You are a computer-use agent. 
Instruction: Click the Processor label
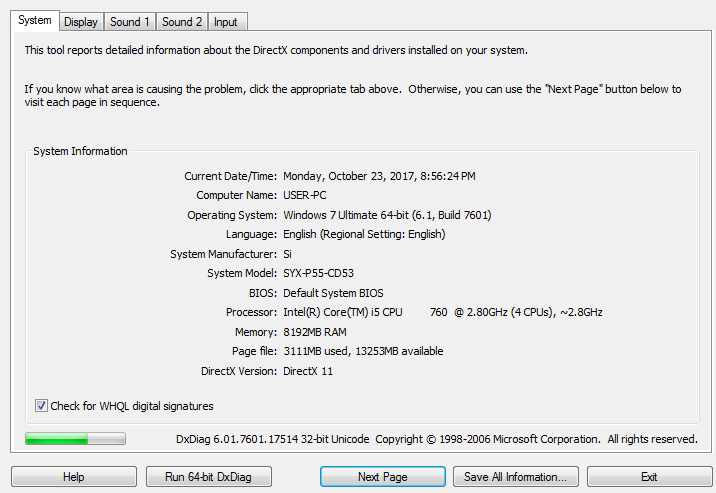tap(251, 312)
